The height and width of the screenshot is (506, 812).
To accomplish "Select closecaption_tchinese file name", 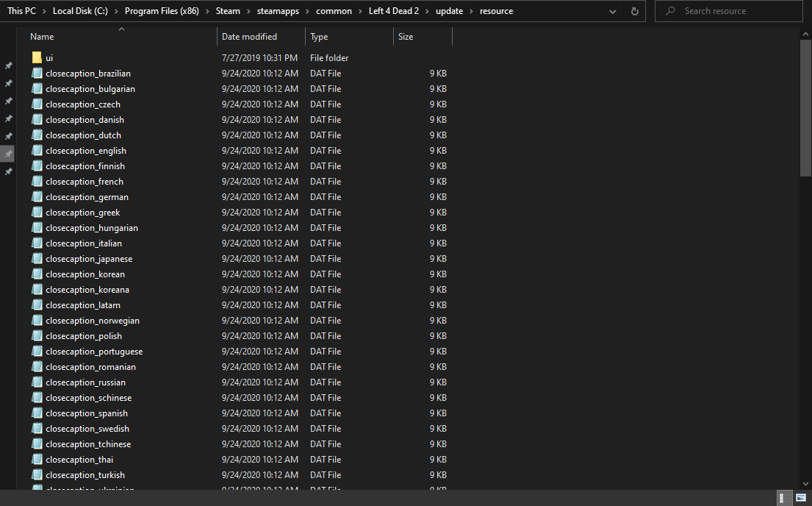I will coord(88,443).
